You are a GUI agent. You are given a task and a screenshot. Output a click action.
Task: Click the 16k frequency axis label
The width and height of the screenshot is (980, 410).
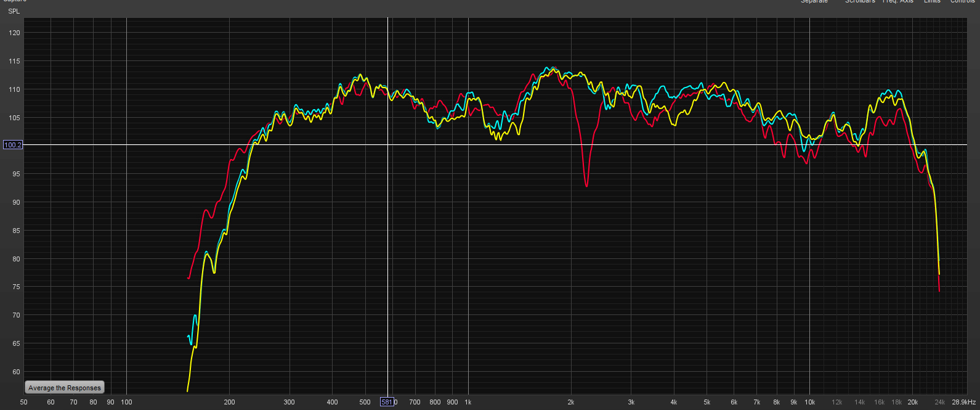[x=880, y=402]
